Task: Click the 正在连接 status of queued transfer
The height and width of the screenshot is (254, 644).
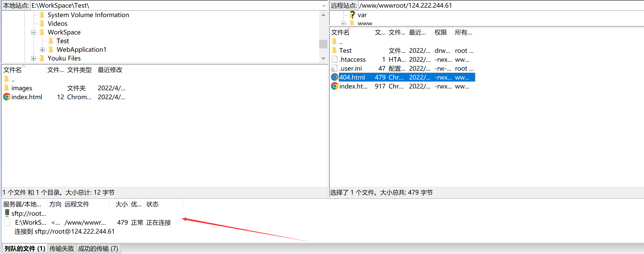Action: pyautogui.click(x=159, y=223)
